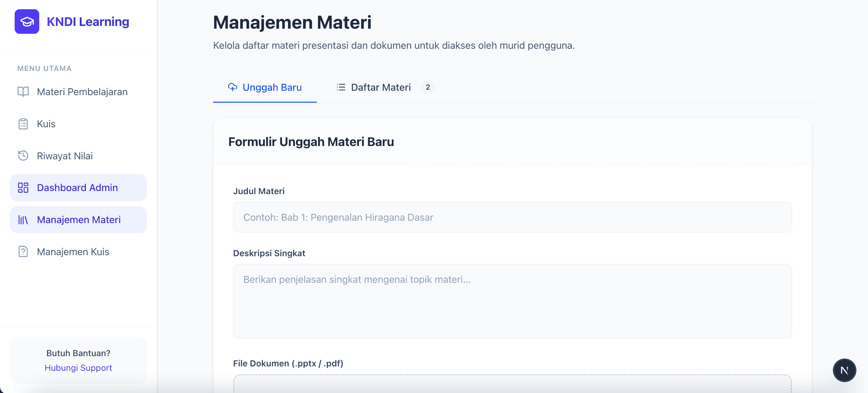Click the Kelola daftar materi subtitle text
The height and width of the screenshot is (393, 868).
394,45
